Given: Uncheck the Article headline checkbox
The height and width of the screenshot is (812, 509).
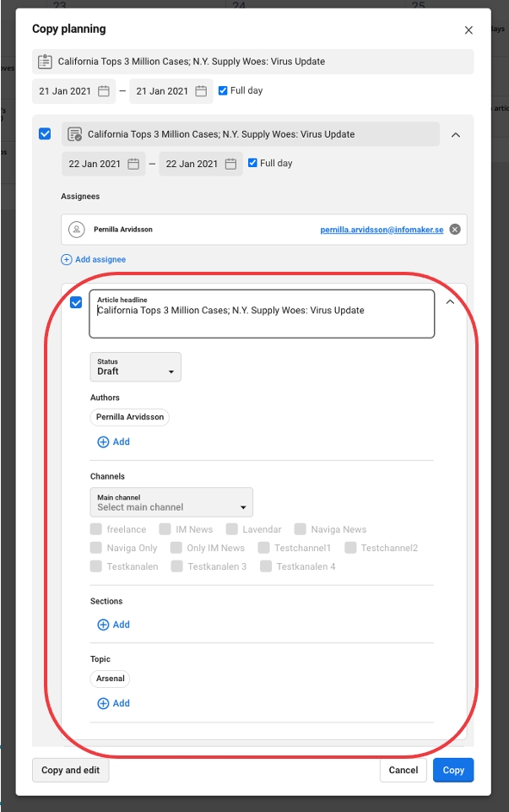Looking at the screenshot, I should coord(76,303).
